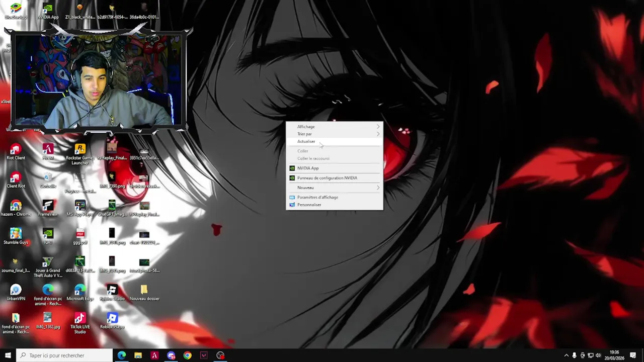Select the Rockstar Games Launcher desktop icon
Image resolution: width=644 pixels, height=362 pixels.
tap(80, 154)
